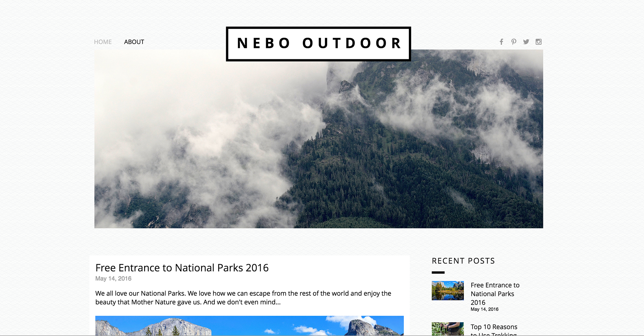The image size is (644, 336).
Task: Click the black bar under RECENT POSTS
Action: pos(438,272)
